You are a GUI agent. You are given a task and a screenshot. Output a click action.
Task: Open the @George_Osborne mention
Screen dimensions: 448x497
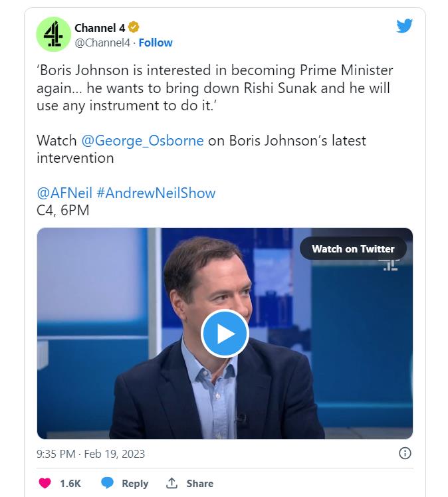pos(142,141)
